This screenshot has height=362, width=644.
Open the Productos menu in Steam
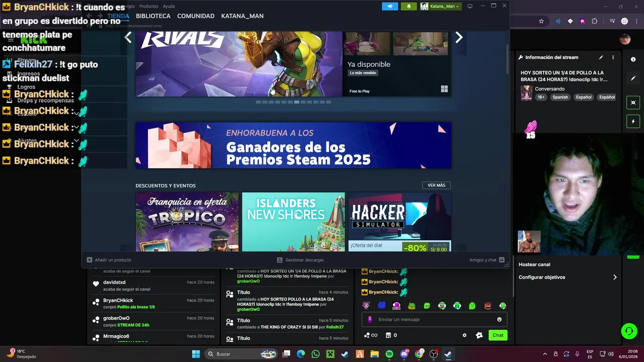click(148, 6)
